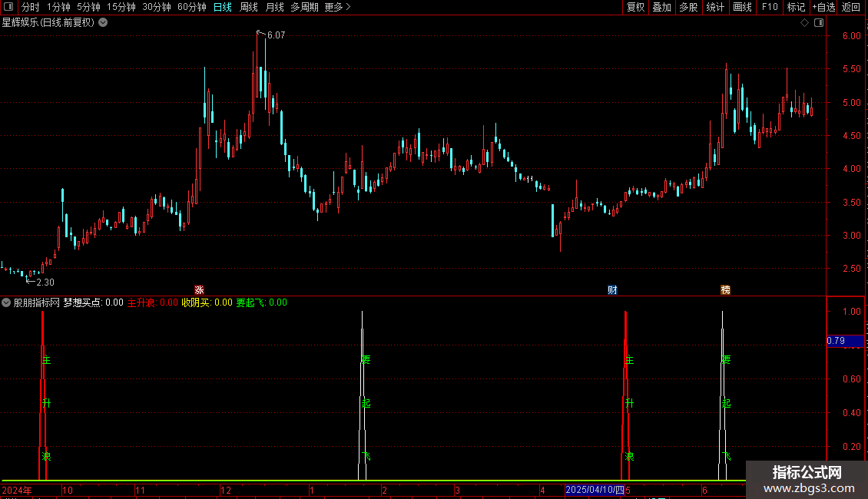The height and width of the screenshot is (499, 868).
Task: Open the 画线 drawing tools
Action: [x=742, y=7]
